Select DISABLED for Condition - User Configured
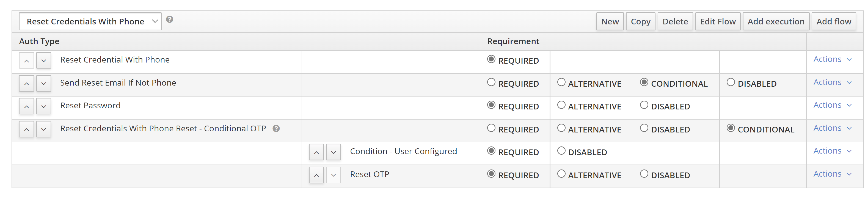The height and width of the screenshot is (198, 868). tap(561, 151)
